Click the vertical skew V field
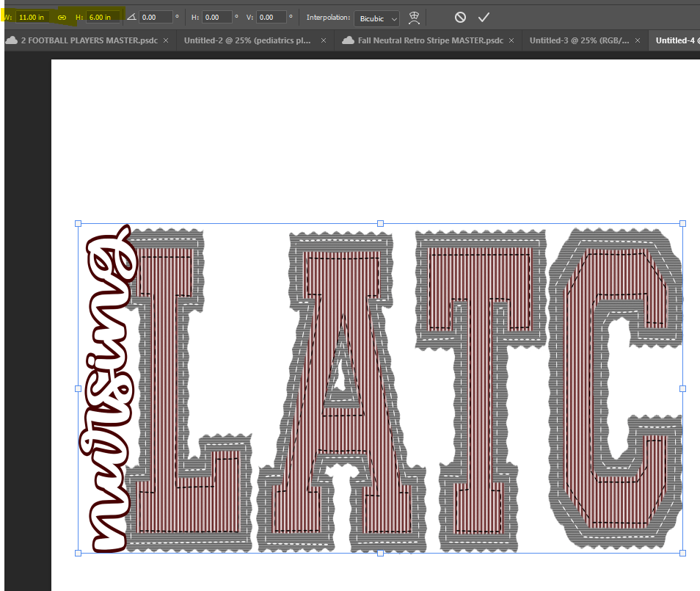The width and height of the screenshot is (700, 591). 271,18
